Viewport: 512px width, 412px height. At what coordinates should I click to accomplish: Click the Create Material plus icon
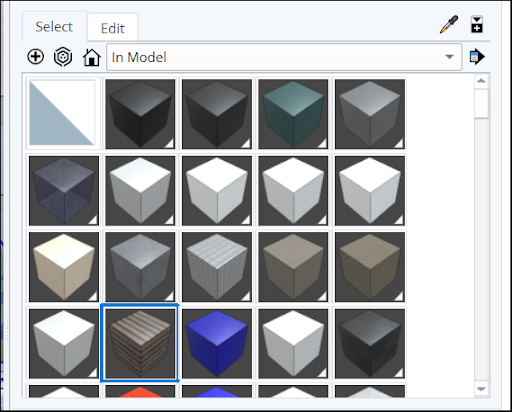pyautogui.click(x=35, y=57)
